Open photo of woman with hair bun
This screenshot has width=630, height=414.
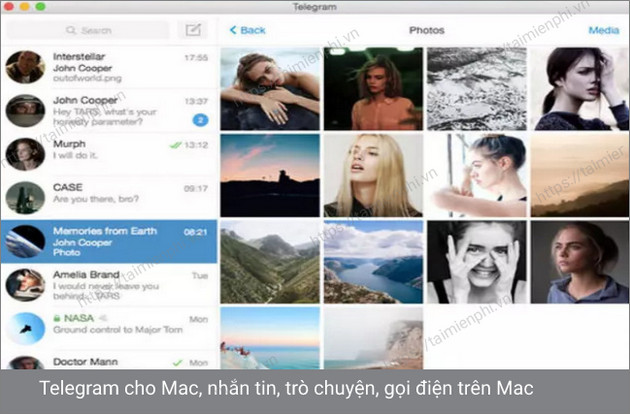(x=477, y=176)
